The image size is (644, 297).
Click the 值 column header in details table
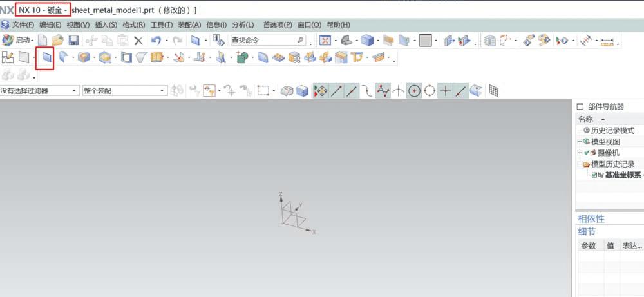612,245
